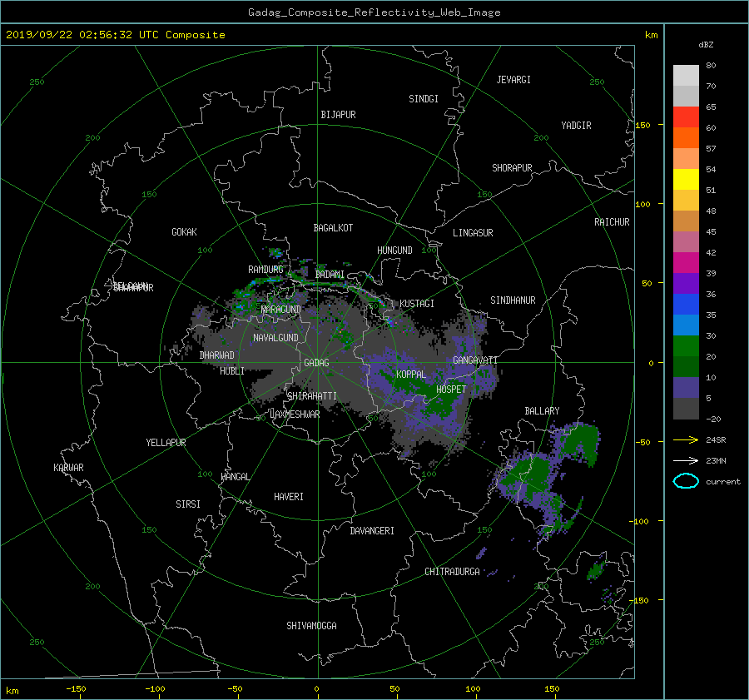749x700 pixels.
Task: Click the GOKAK city label
Action: (x=184, y=231)
